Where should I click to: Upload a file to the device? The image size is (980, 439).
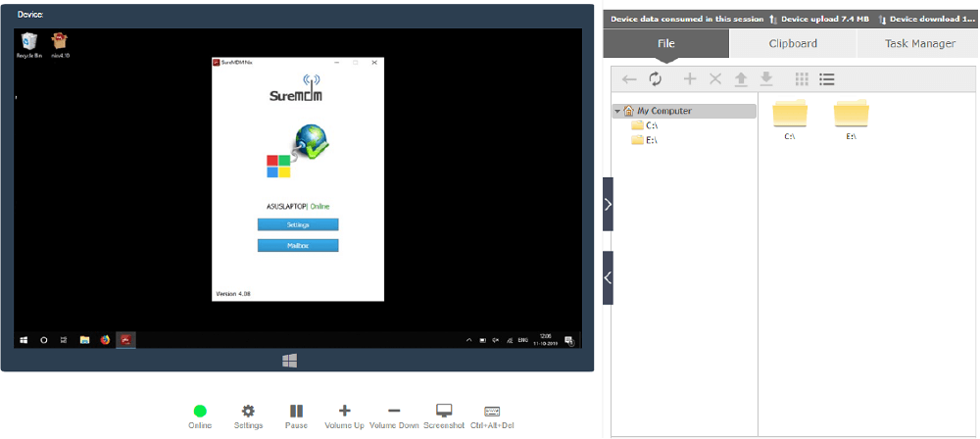pos(741,78)
